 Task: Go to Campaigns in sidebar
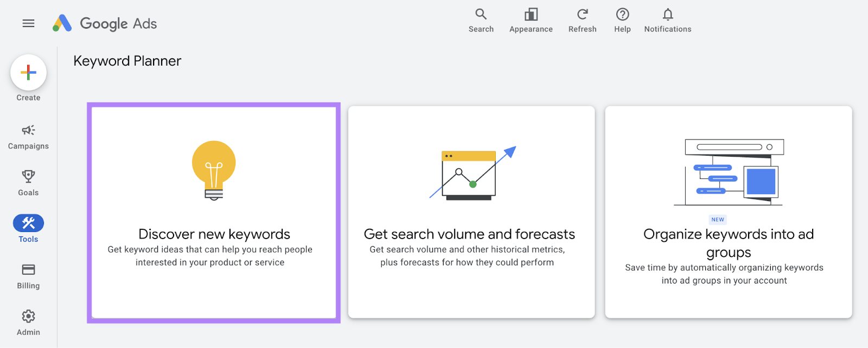pos(28,136)
